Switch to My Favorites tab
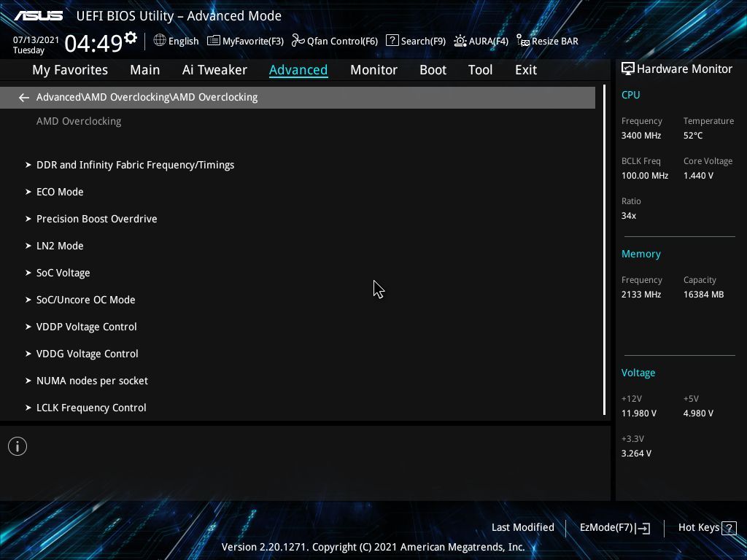The height and width of the screenshot is (560, 747). click(70, 70)
